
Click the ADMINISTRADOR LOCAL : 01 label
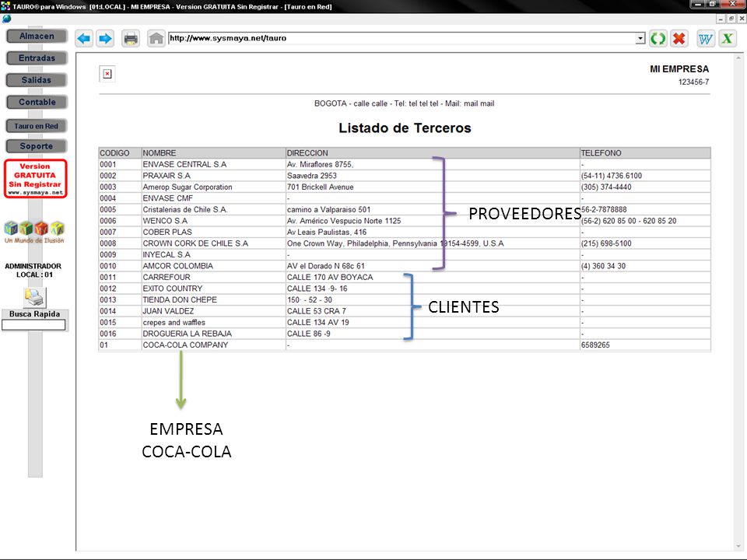[33, 271]
